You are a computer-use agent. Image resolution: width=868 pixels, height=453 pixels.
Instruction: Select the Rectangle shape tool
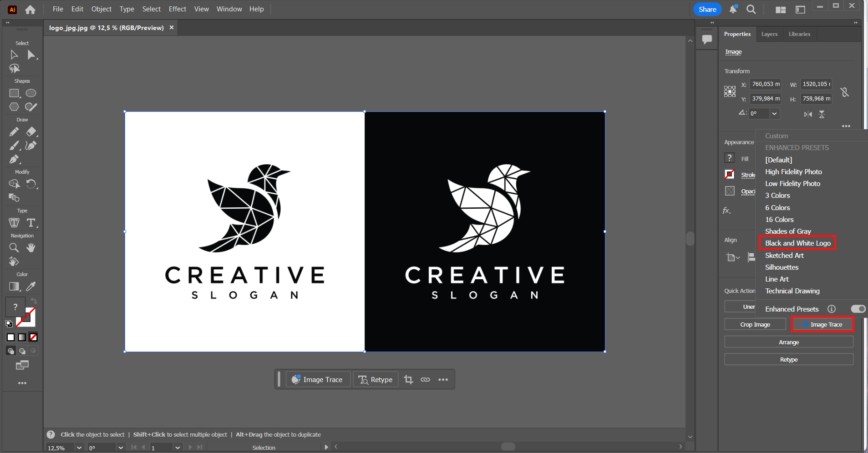[14, 93]
